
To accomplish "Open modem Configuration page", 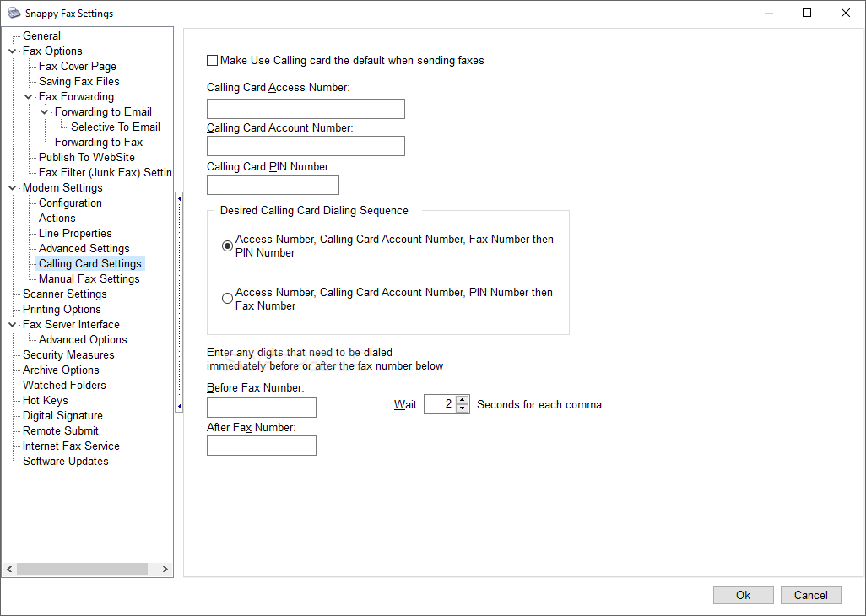I will coord(70,203).
